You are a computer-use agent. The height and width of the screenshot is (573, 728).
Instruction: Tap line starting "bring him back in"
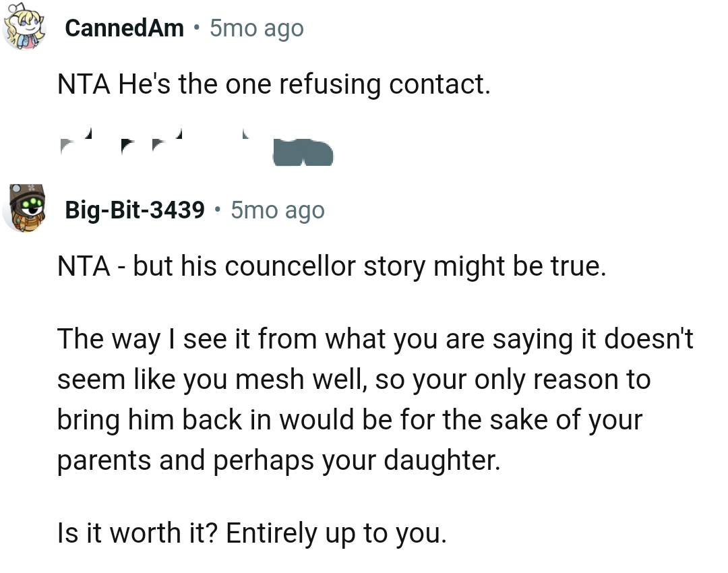coord(350,420)
